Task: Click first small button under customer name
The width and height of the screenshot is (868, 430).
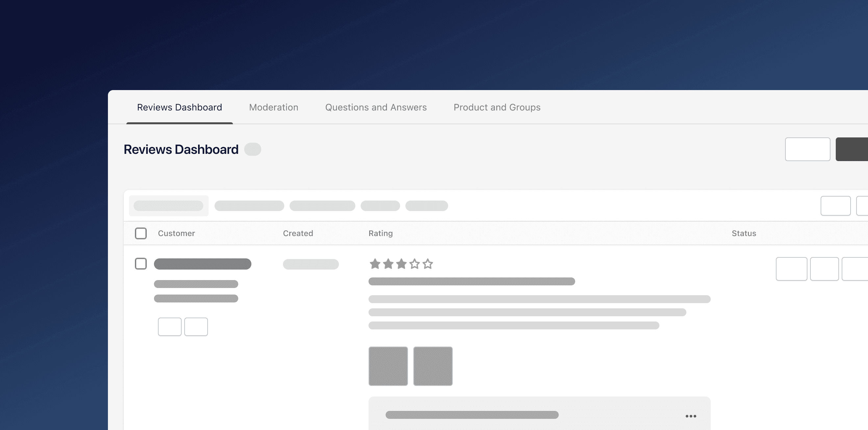Action: pos(169,327)
